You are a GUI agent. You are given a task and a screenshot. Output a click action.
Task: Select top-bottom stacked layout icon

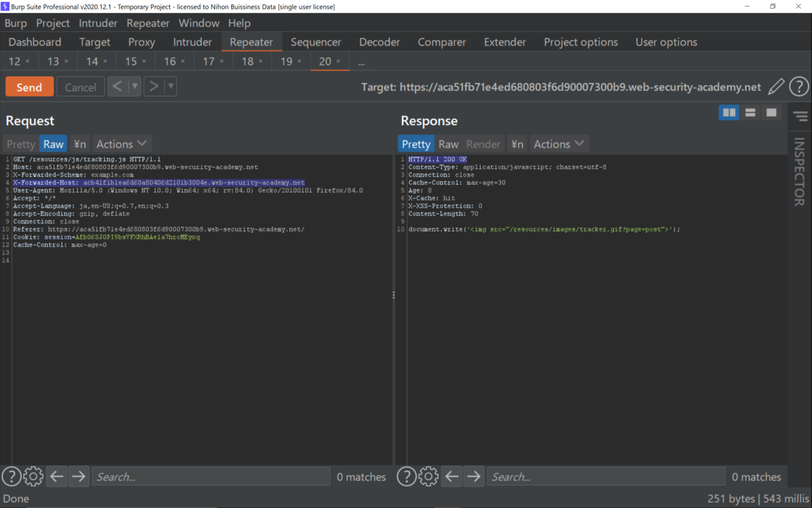(750, 112)
